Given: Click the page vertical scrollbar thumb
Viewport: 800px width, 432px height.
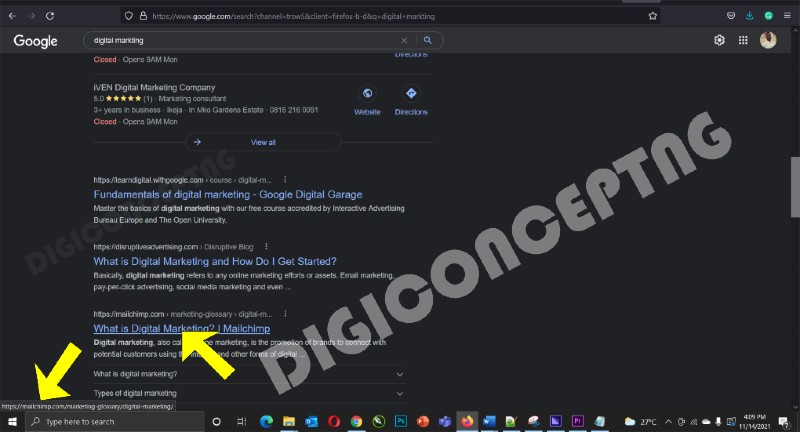Looking at the screenshot, I should [795, 187].
